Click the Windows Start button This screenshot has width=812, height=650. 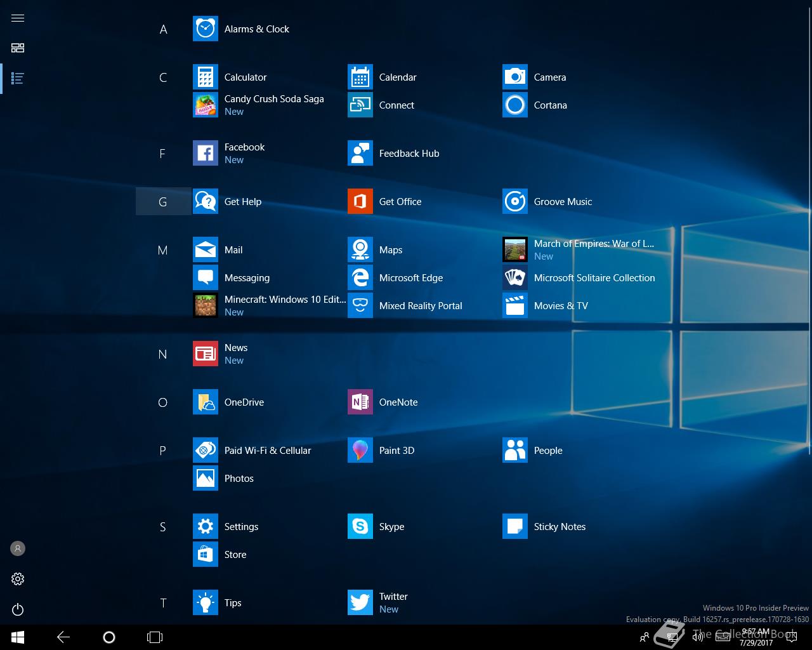tap(18, 637)
